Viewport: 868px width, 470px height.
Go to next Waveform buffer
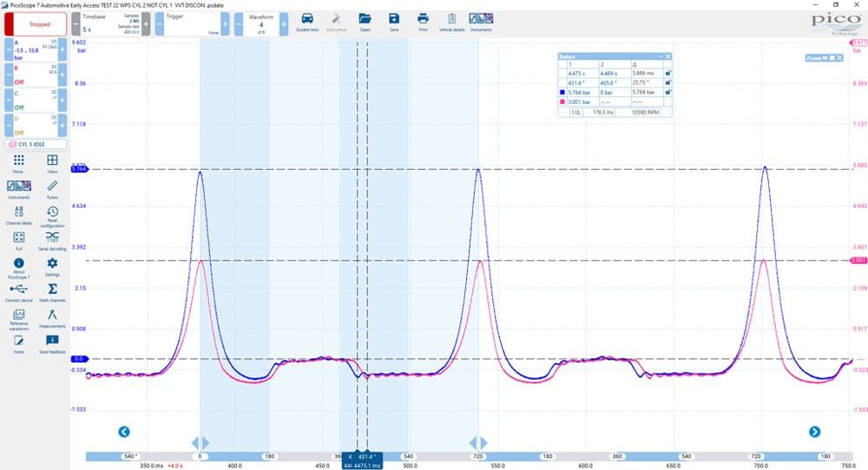[x=284, y=24]
